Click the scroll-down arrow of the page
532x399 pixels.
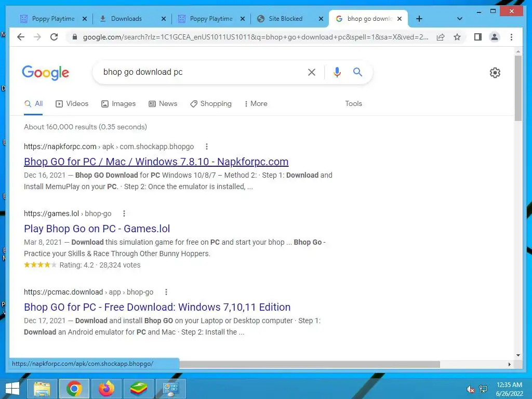[x=518, y=355]
